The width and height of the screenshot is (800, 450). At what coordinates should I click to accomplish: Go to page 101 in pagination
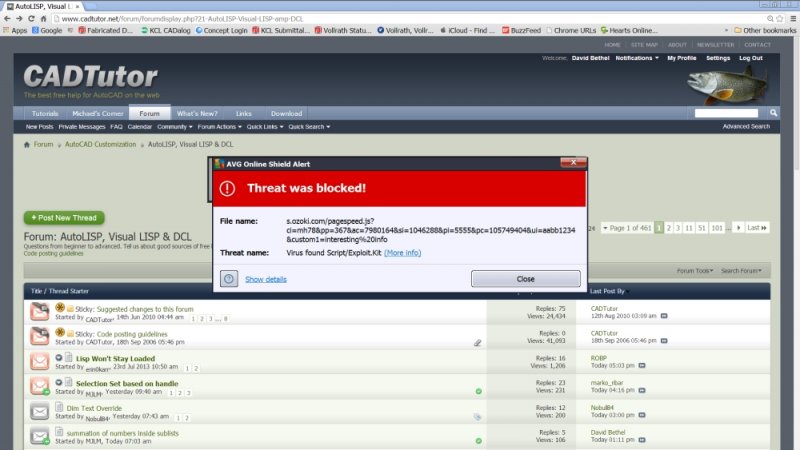[717, 228]
